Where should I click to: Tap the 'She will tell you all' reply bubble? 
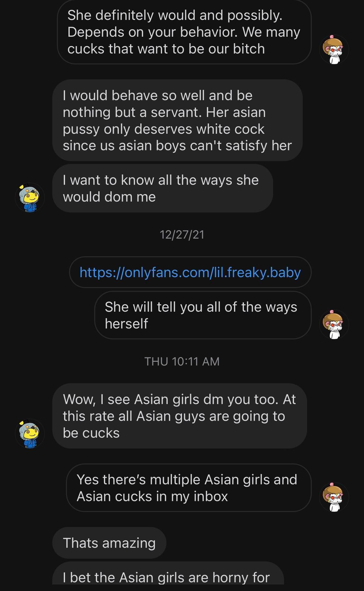(x=203, y=315)
